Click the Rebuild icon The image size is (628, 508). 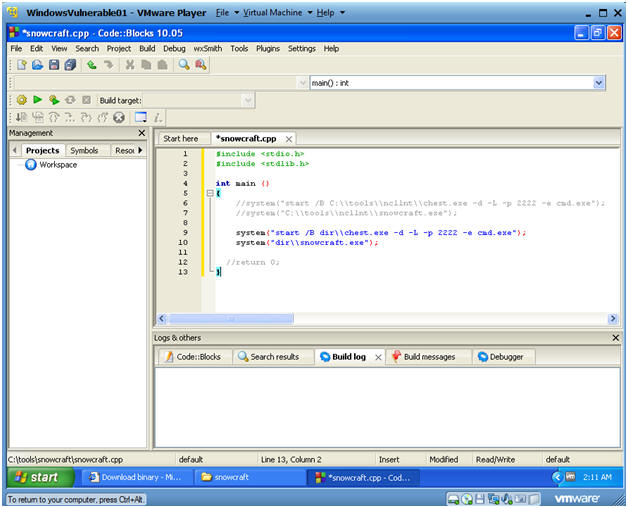pos(70,100)
